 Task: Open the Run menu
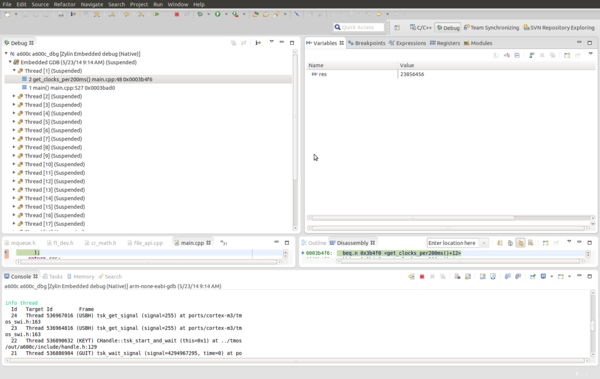pos(158,4)
